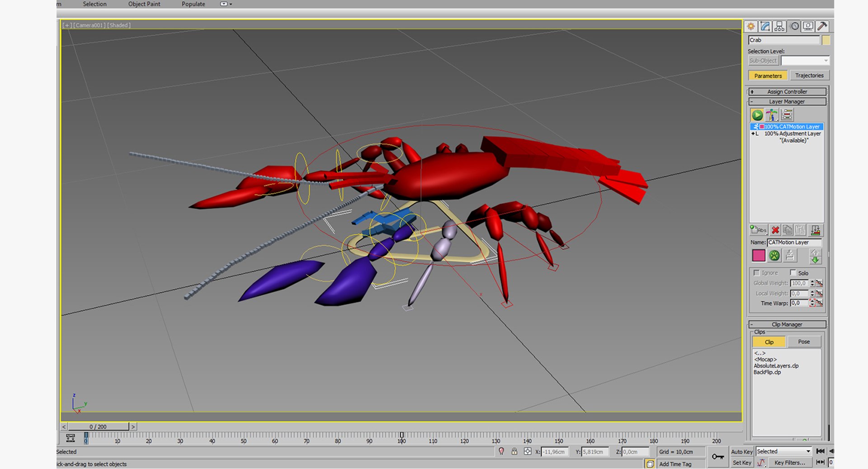This screenshot has width=868, height=469.
Task: Switch to the Parameters tab
Action: click(x=768, y=76)
